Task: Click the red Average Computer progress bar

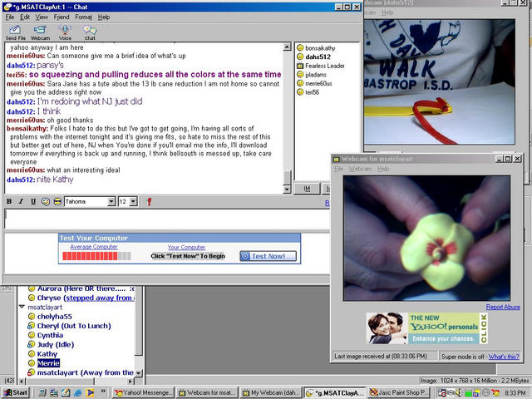Action: click(96, 256)
